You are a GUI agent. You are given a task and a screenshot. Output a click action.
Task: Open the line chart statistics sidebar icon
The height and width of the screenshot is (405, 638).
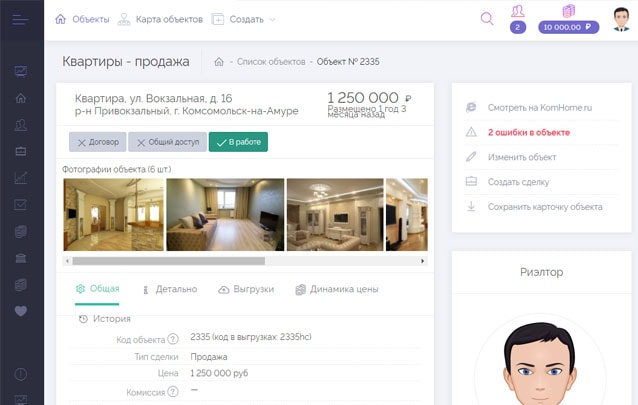(21, 178)
